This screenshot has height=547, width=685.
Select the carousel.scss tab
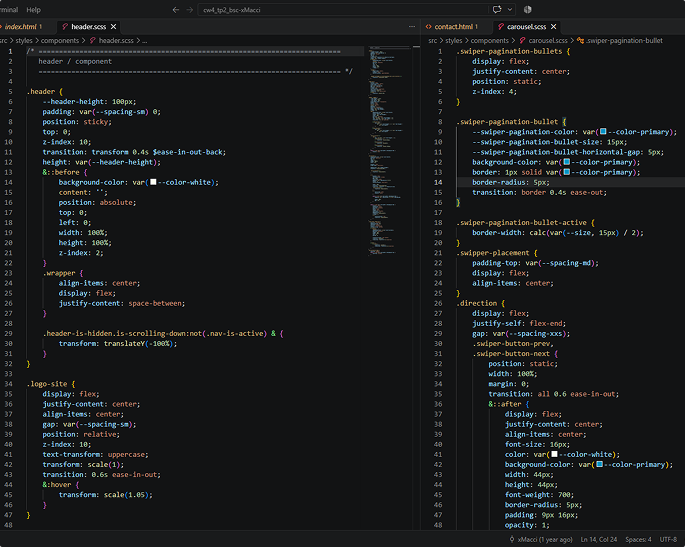click(526, 27)
